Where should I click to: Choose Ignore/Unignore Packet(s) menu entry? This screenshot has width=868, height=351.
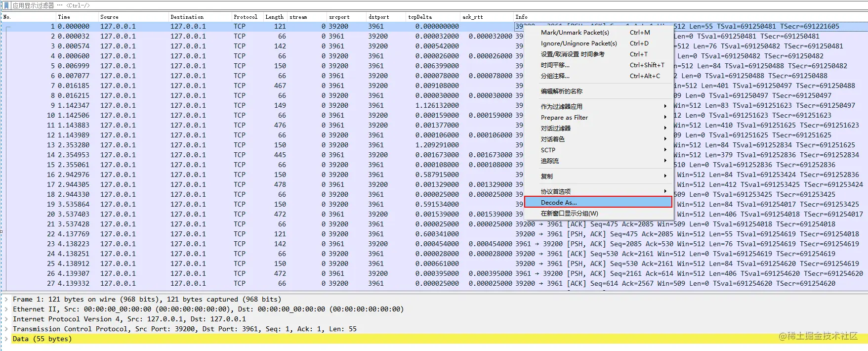click(x=598, y=43)
